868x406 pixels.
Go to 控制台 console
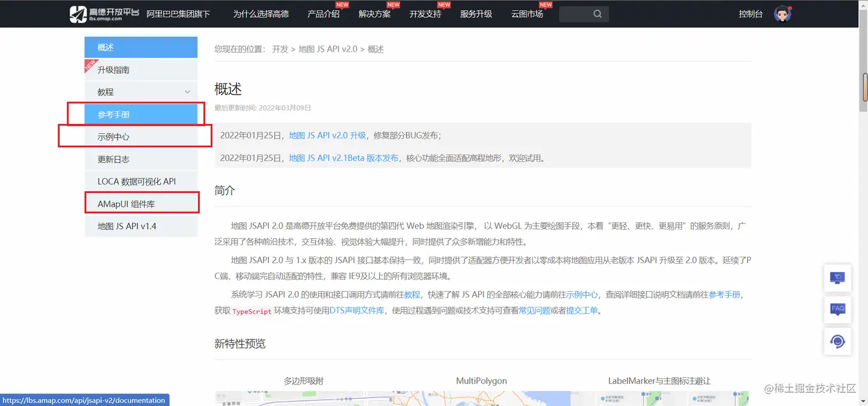[x=751, y=14]
